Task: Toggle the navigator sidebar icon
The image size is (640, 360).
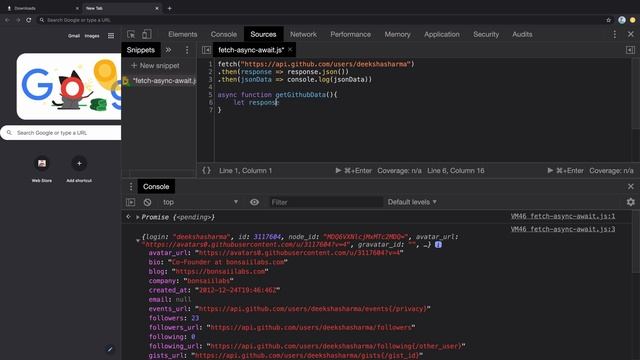Action: (207, 50)
